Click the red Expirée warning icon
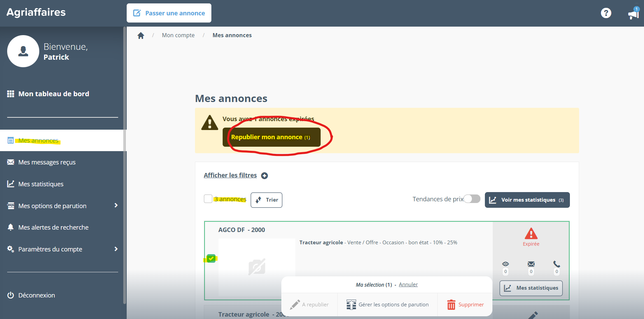Screen dimensions: 644x319 531,234
